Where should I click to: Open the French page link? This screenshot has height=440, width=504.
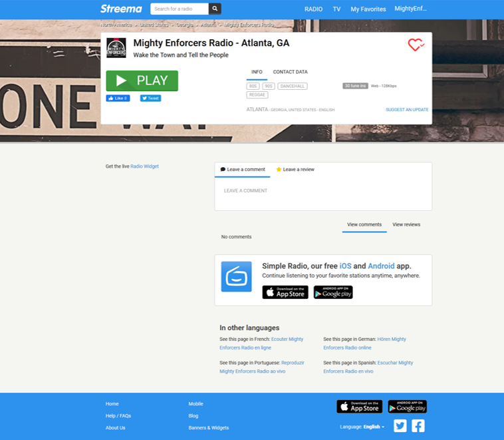(261, 343)
